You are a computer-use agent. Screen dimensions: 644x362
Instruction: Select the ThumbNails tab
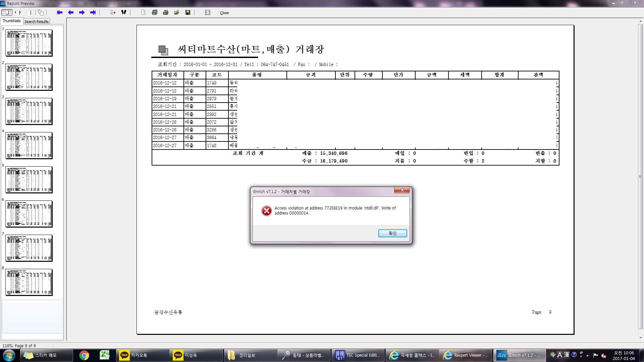(12, 21)
